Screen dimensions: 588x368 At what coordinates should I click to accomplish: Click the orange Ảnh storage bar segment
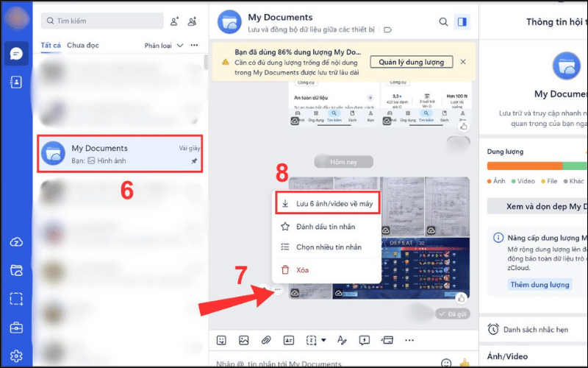coord(525,166)
